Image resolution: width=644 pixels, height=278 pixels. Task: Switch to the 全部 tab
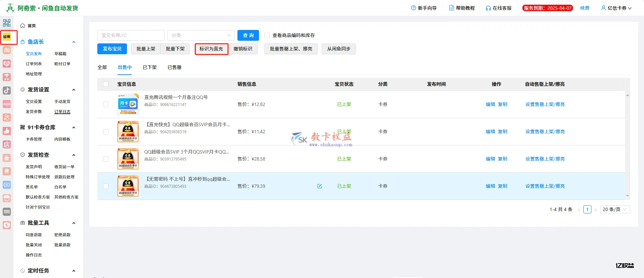pos(102,67)
